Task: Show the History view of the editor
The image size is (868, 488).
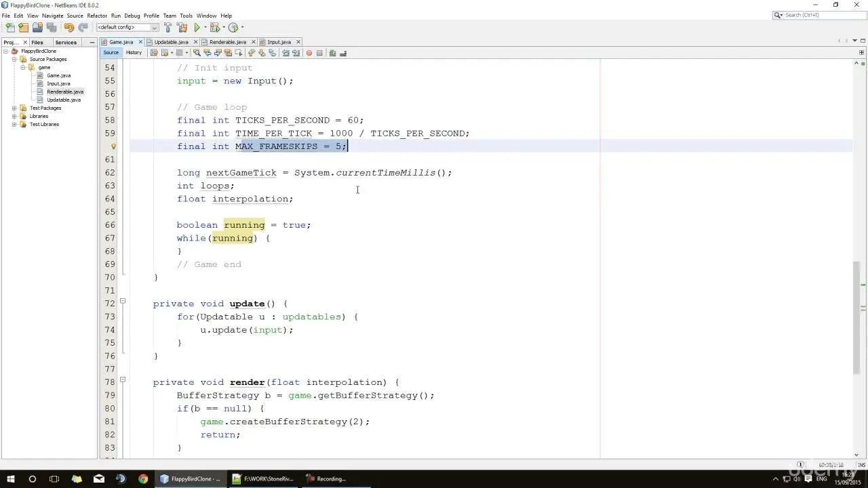Action: (134, 53)
